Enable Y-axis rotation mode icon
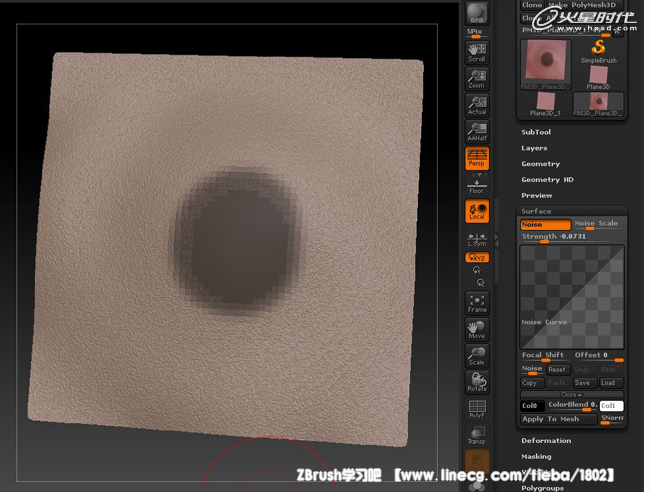Screen dimensions: 651x492 point(476,270)
